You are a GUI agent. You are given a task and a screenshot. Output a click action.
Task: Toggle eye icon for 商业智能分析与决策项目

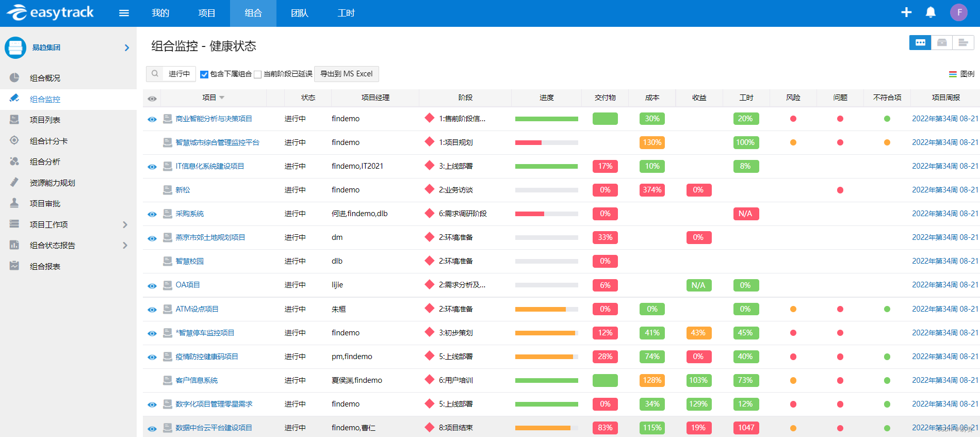point(152,119)
